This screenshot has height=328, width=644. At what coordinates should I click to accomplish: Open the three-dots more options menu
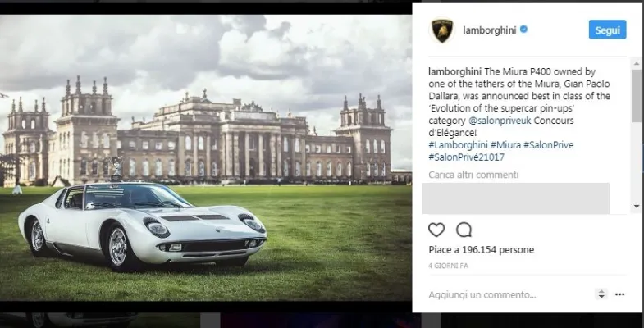point(619,294)
